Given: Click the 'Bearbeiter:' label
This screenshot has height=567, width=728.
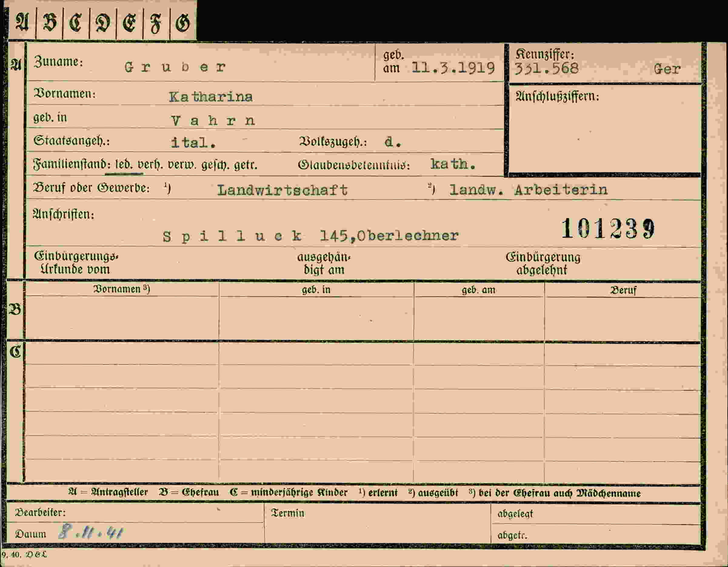Looking at the screenshot, I should pyautogui.click(x=41, y=512).
